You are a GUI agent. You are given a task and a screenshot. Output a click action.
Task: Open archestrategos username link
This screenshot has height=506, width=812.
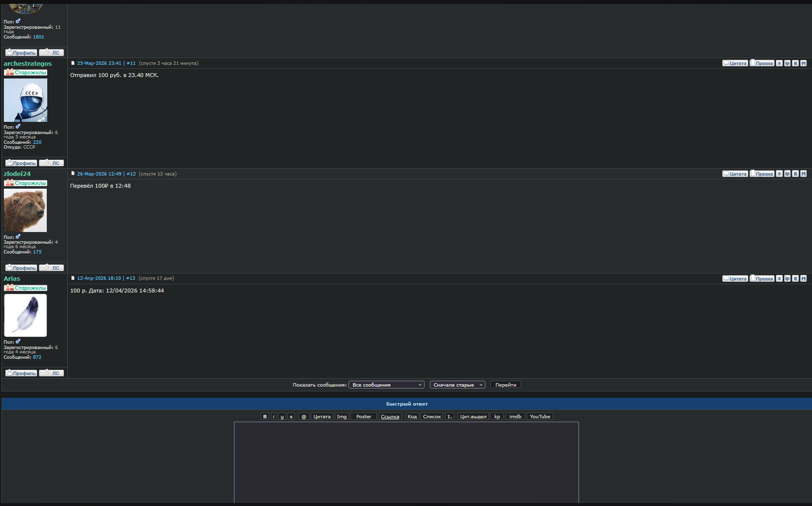(x=28, y=63)
